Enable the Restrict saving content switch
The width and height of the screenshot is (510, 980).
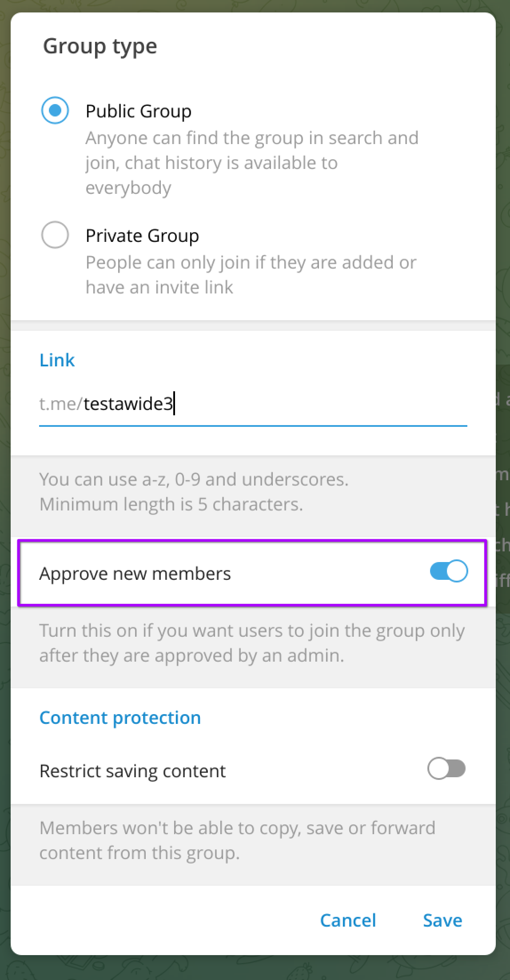click(446, 769)
